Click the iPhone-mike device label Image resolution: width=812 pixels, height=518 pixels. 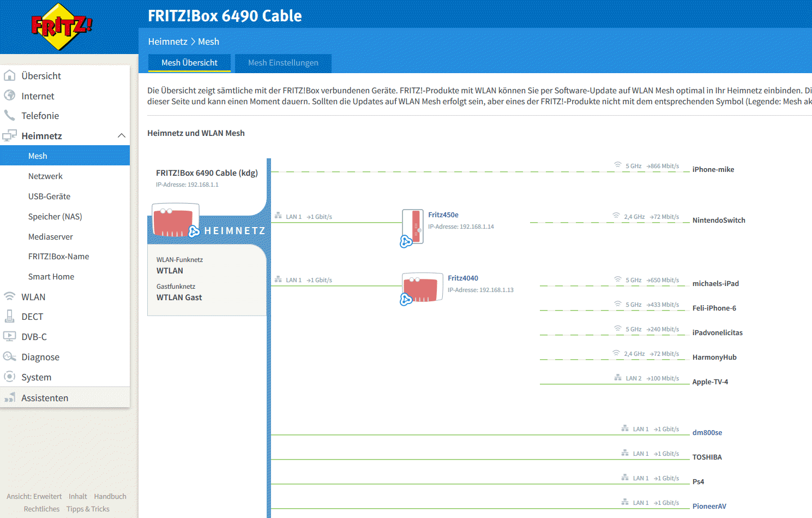[x=713, y=169]
